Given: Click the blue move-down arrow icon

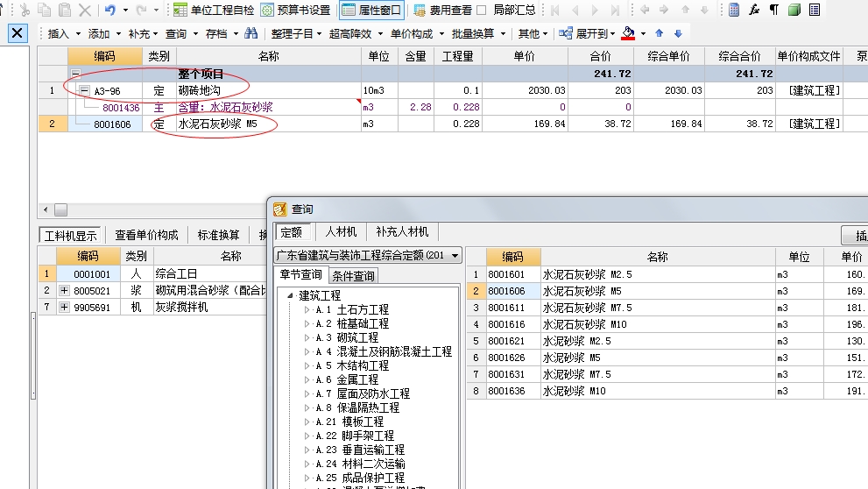Looking at the screenshot, I should coord(678,33).
